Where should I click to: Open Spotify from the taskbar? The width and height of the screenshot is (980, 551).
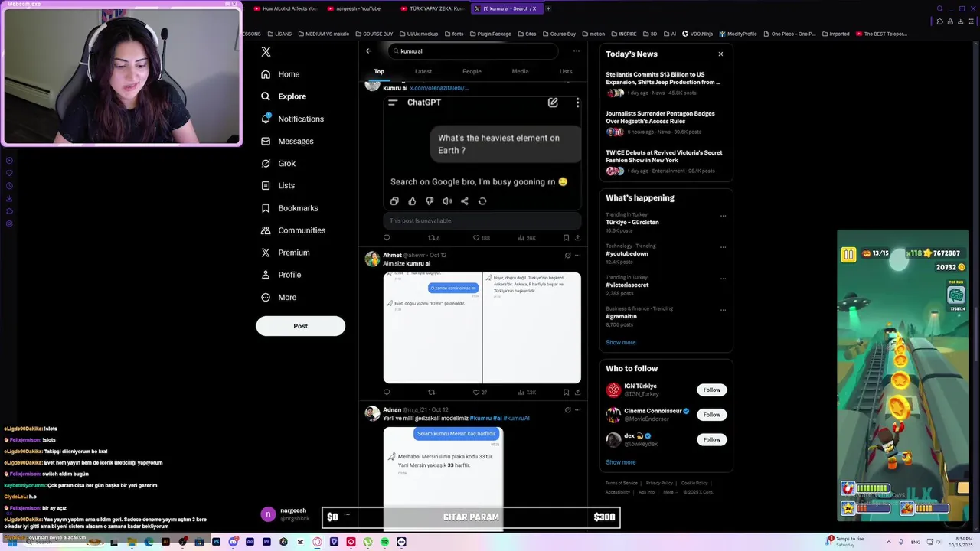[384, 542]
